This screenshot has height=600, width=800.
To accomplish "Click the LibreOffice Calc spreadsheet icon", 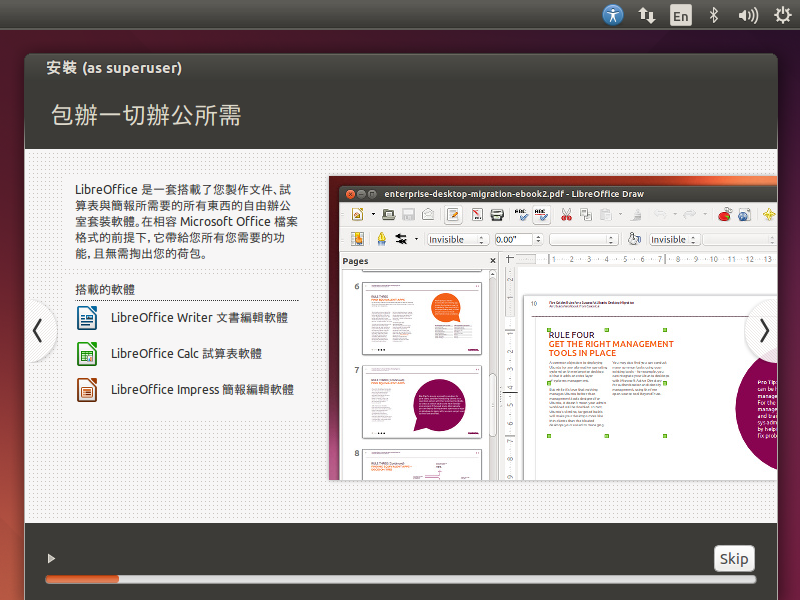I will (x=87, y=354).
